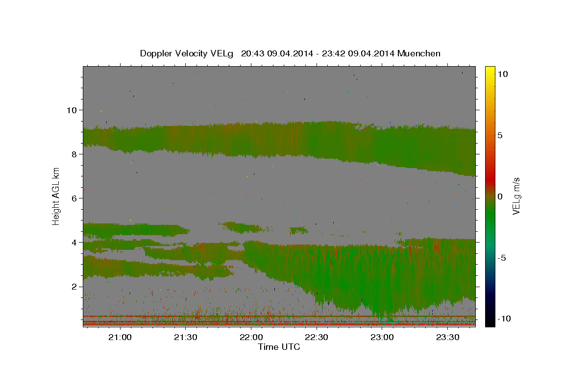
Task: Click the height tick label 2
Action: 74,286
